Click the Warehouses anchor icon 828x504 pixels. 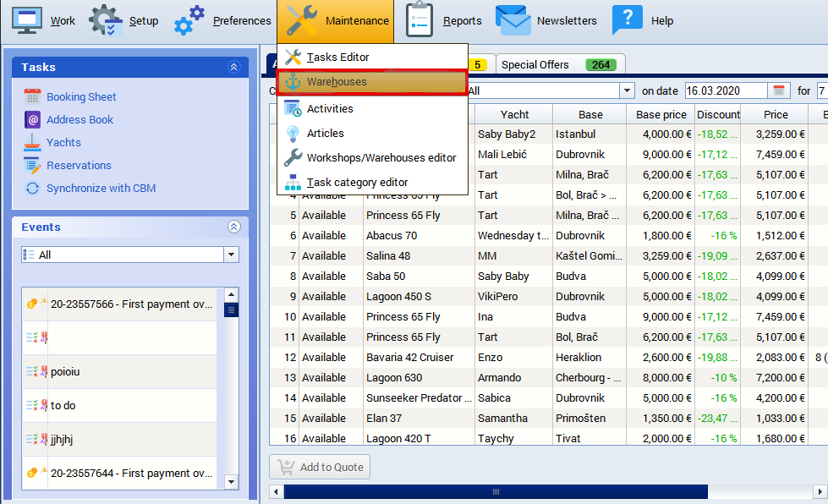click(293, 82)
